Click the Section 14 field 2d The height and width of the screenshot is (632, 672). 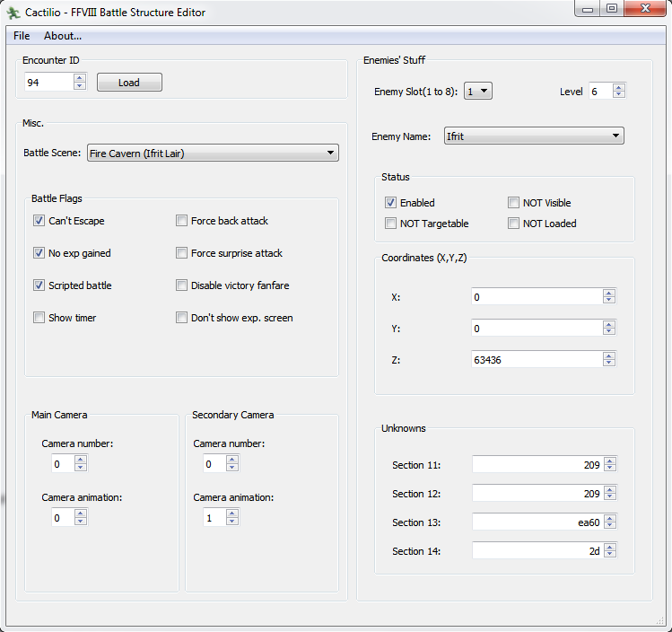537,550
